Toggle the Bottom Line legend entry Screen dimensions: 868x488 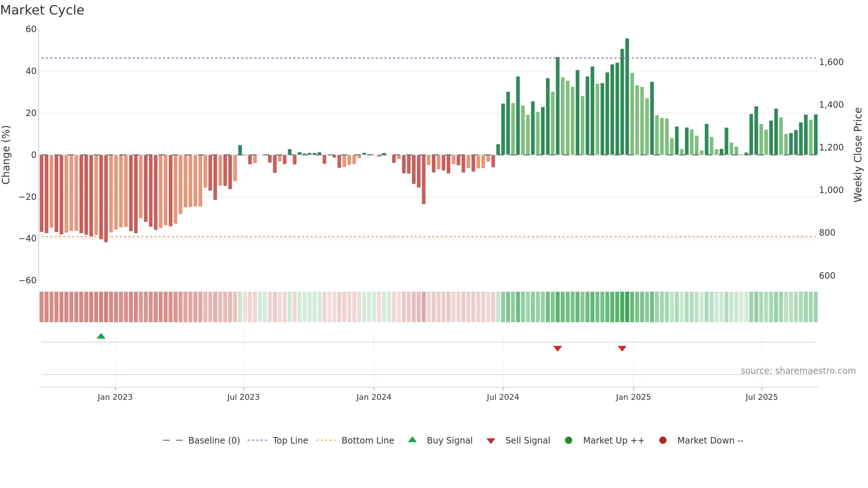[355, 440]
